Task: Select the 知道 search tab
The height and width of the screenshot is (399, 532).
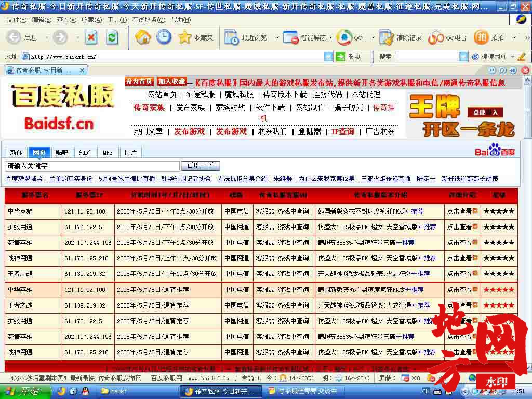Action: click(85, 152)
